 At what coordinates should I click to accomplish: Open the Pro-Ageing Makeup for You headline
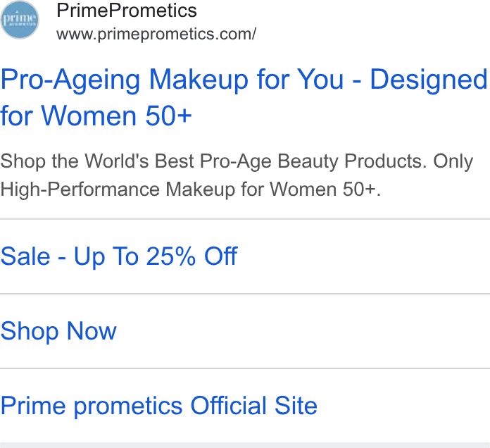click(244, 97)
